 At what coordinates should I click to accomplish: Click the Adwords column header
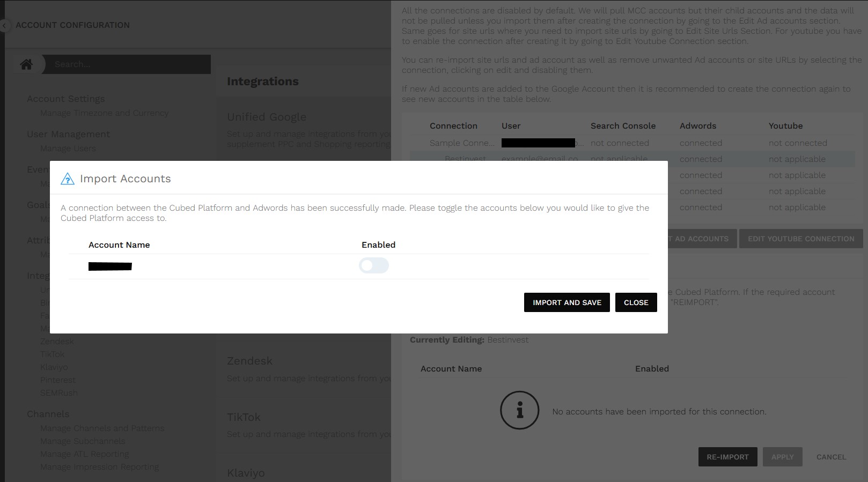pos(698,126)
